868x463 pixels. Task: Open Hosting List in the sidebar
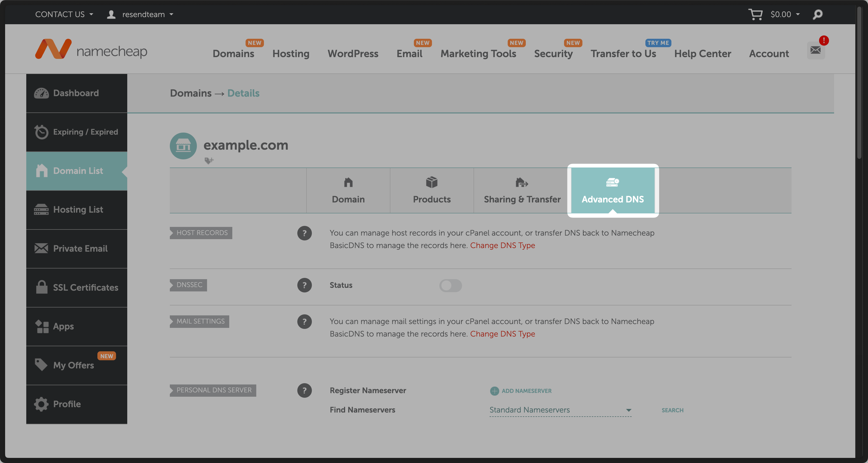pyautogui.click(x=77, y=210)
